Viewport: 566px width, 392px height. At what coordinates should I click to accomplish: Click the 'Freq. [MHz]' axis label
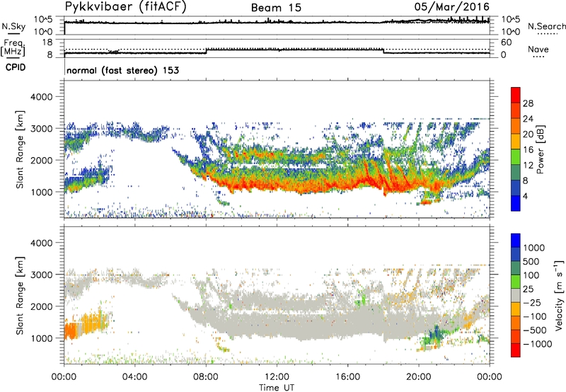pyautogui.click(x=13, y=47)
